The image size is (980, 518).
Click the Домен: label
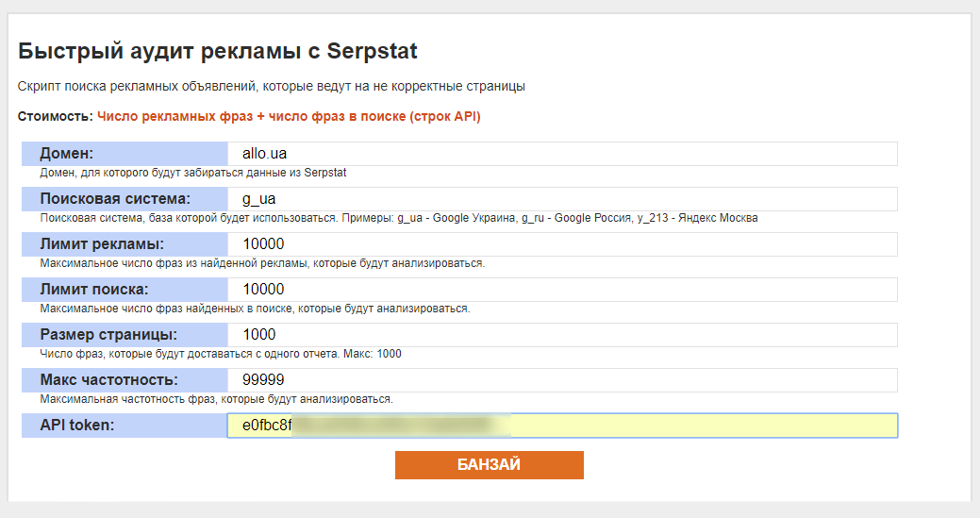(67, 154)
